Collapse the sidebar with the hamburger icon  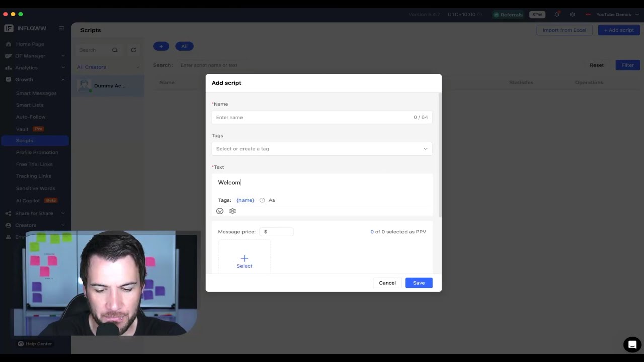(61, 28)
